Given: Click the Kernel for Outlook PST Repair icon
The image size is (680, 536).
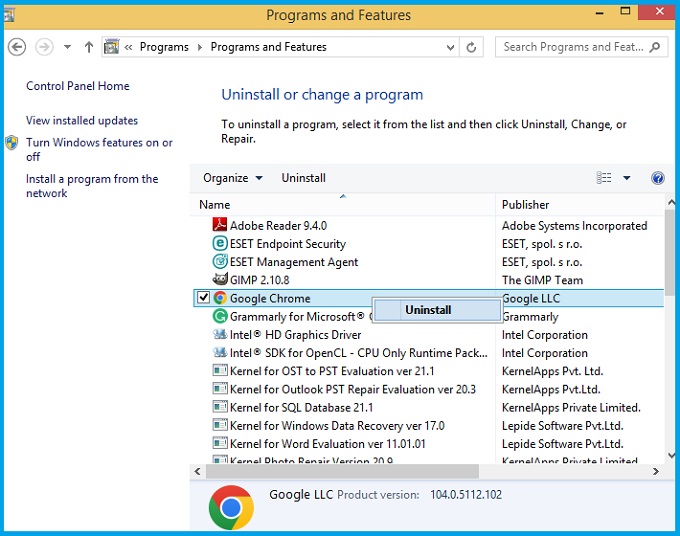Looking at the screenshot, I should click(220, 389).
